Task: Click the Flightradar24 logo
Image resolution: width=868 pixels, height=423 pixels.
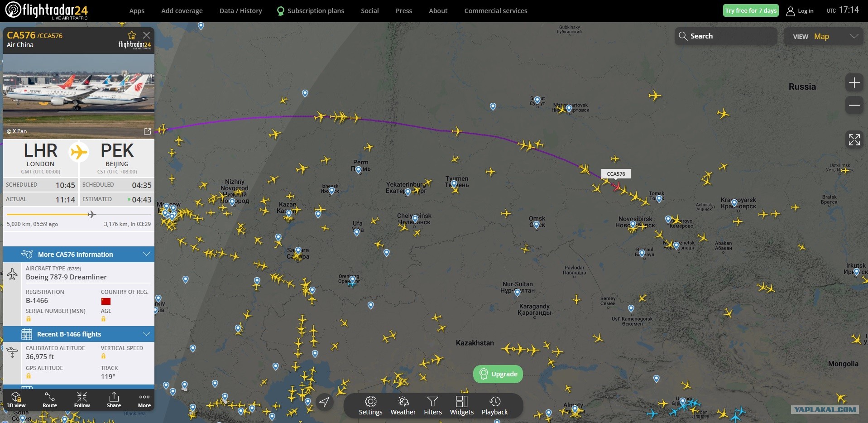Action: tap(46, 10)
